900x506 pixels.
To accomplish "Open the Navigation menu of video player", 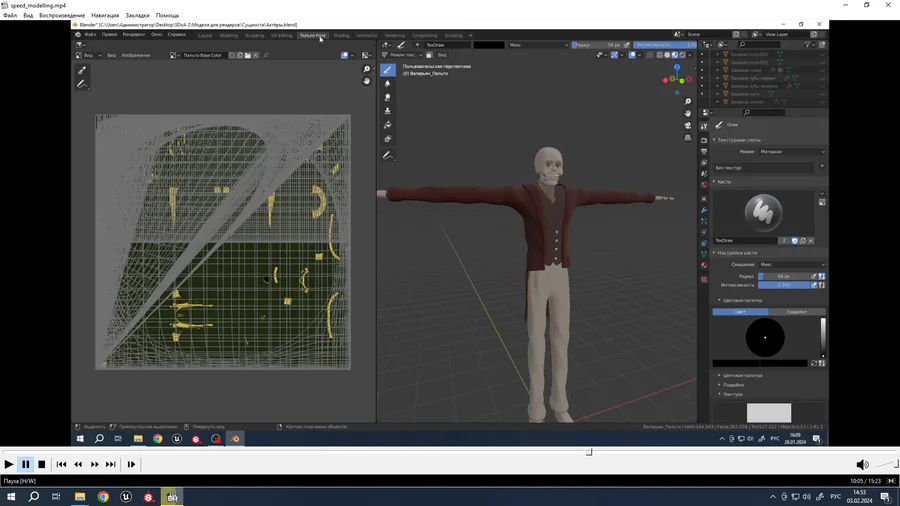I will (x=104, y=16).
